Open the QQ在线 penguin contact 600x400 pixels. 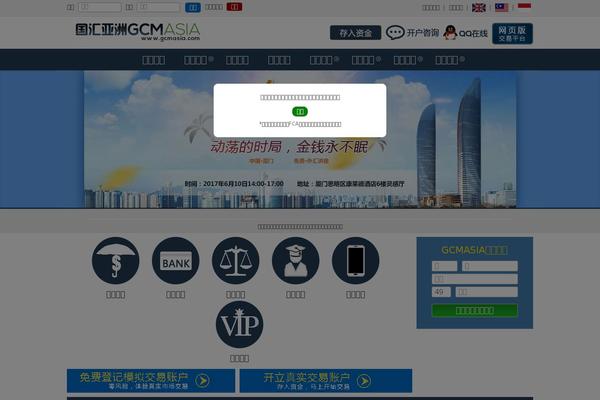465,33
